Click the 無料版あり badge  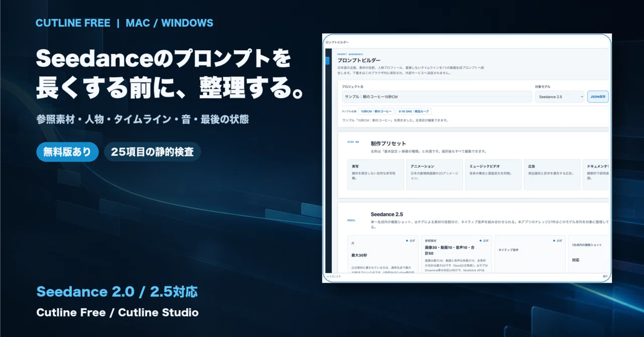tap(67, 152)
